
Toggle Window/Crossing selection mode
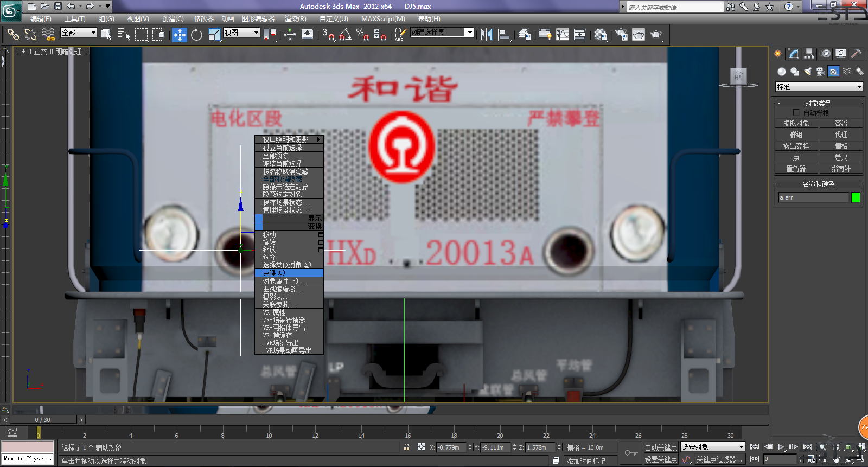tap(158, 35)
